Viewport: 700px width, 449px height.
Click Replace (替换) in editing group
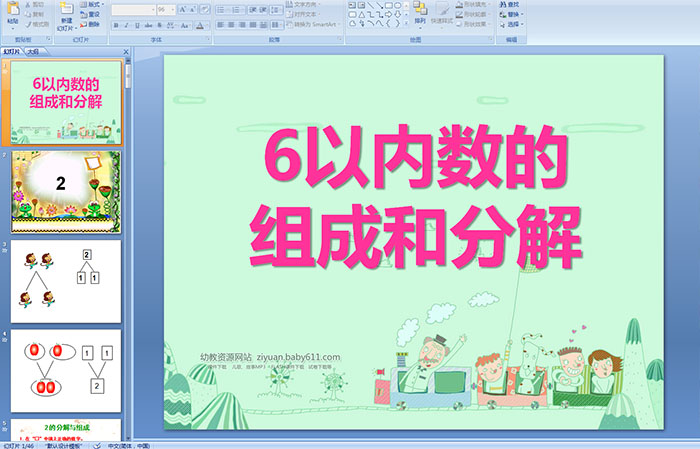(x=511, y=14)
